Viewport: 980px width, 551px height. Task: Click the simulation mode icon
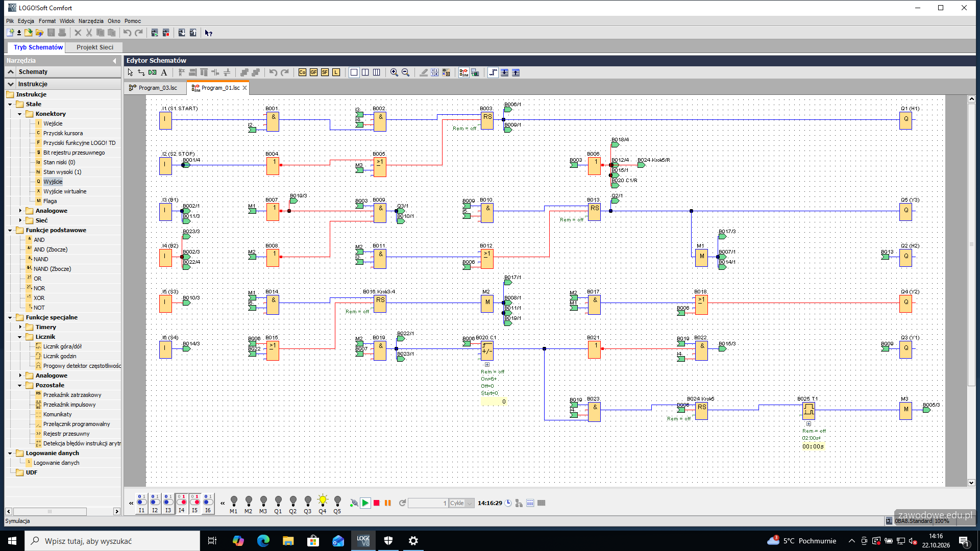coord(463,72)
